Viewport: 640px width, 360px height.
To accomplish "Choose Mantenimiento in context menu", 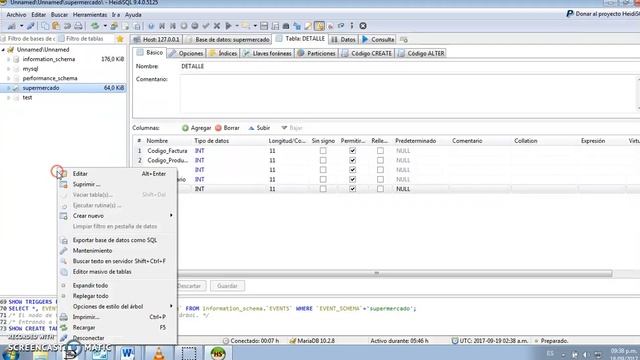I will [117, 251].
